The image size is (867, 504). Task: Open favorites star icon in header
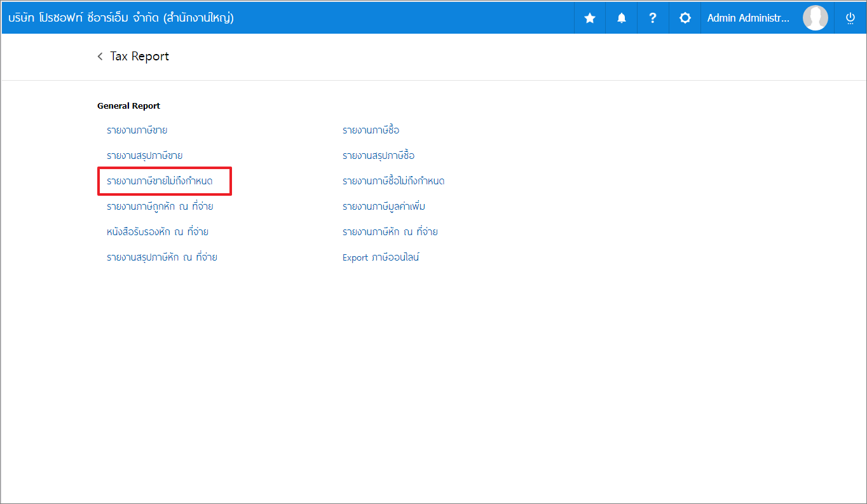click(590, 18)
